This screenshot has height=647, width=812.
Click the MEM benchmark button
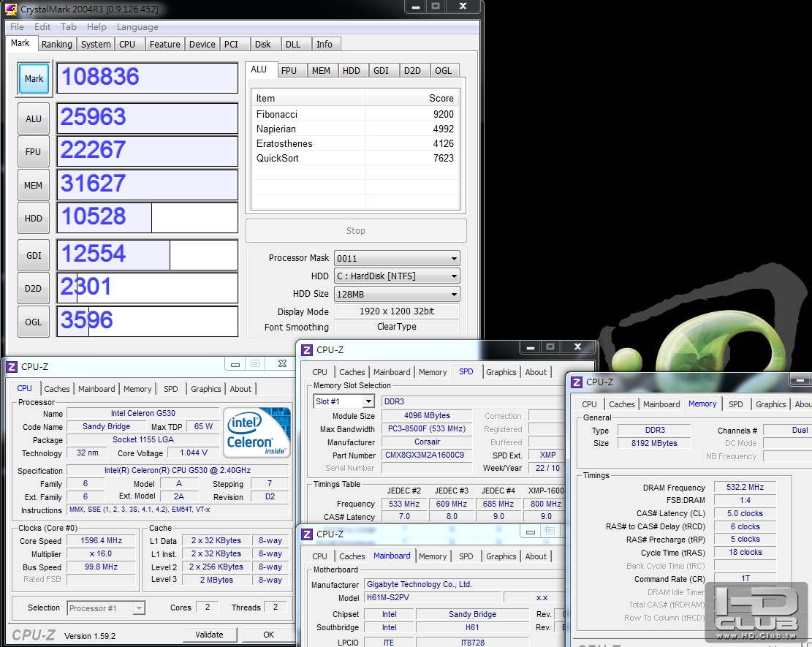click(x=34, y=186)
